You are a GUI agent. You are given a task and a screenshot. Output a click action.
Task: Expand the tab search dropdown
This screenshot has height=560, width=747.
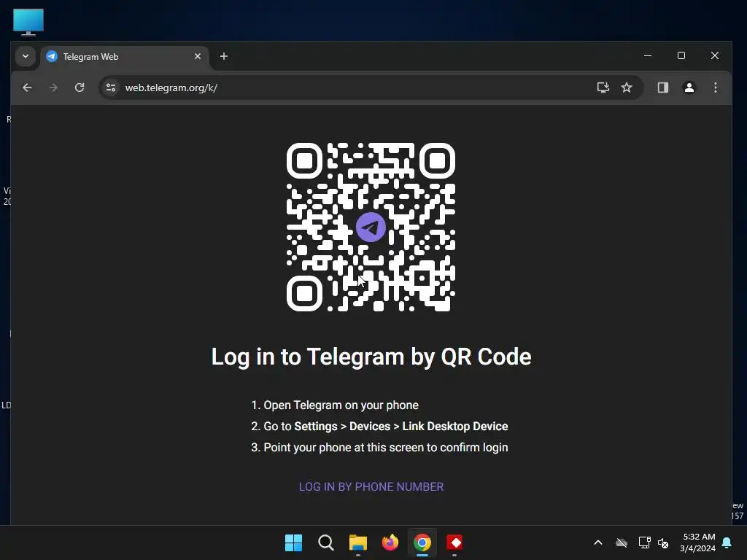[26, 56]
